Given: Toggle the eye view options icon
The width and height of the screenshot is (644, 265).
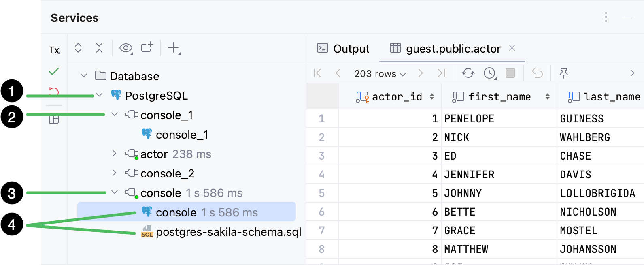Looking at the screenshot, I should pyautogui.click(x=126, y=48).
